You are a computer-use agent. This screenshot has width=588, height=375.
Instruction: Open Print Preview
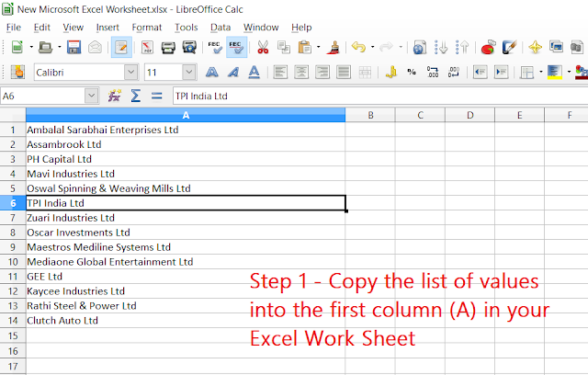click(189, 48)
